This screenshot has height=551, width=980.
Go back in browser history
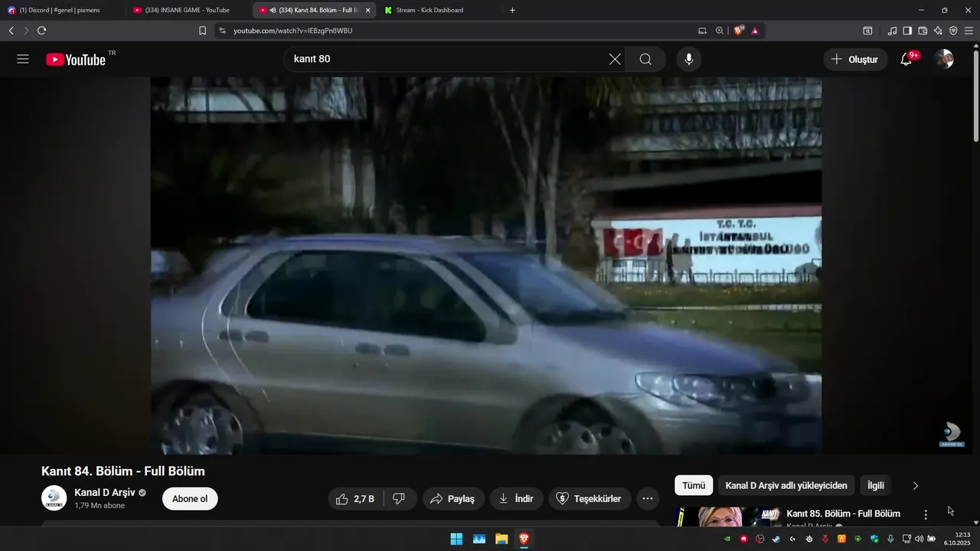tap(11, 31)
